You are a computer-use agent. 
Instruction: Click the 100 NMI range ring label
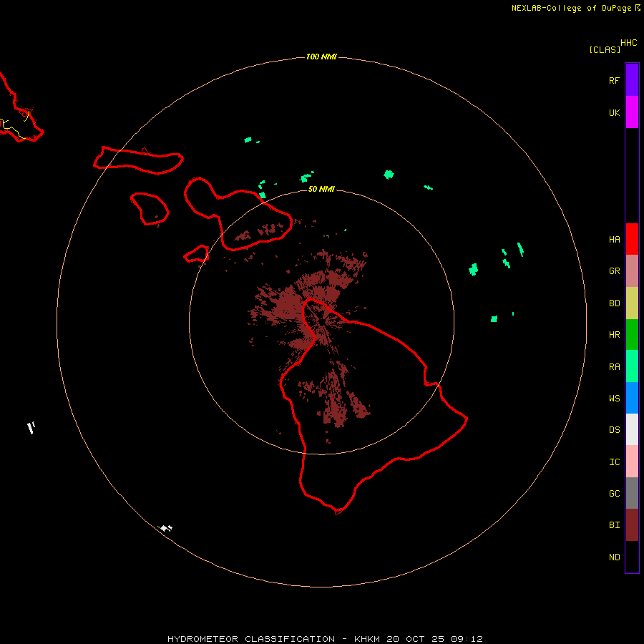click(321, 57)
